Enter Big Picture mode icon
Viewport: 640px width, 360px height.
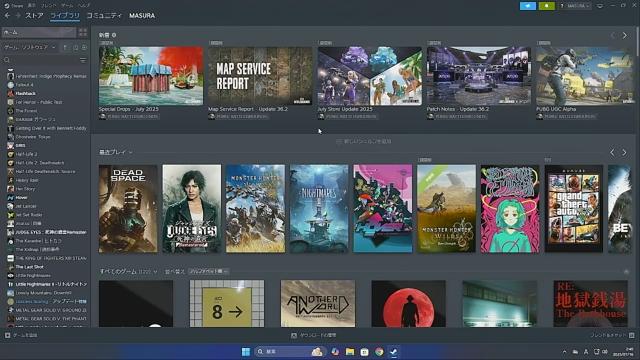coord(600,6)
